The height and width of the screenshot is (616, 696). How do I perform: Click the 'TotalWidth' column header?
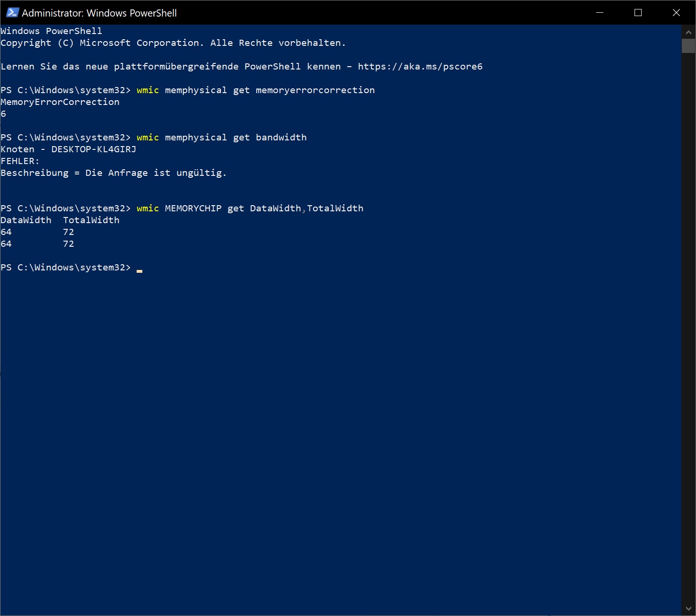click(x=91, y=220)
